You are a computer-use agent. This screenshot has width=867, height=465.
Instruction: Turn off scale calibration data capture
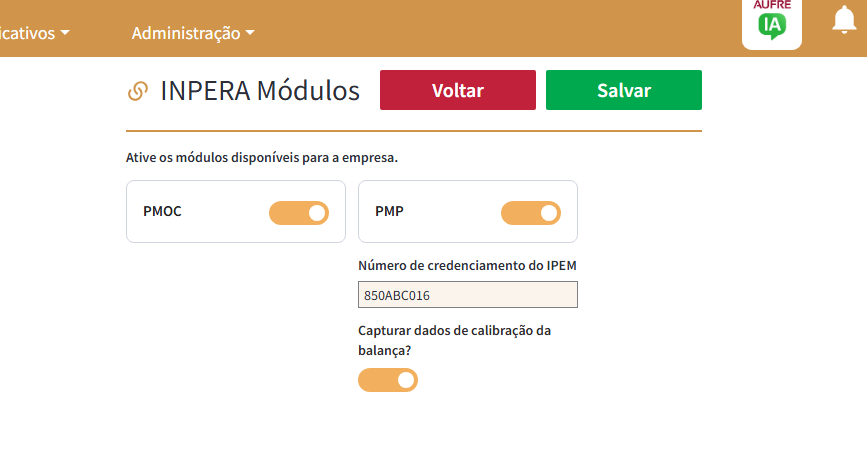pyautogui.click(x=388, y=380)
